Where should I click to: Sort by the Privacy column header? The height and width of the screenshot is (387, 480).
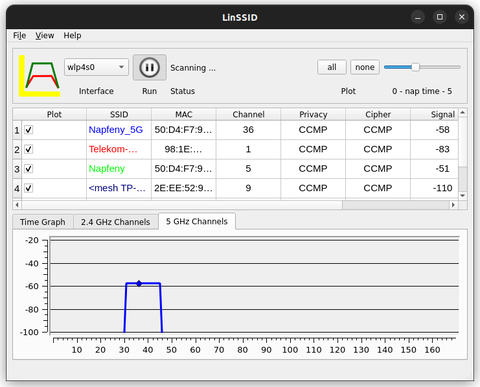tap(313, 114)
